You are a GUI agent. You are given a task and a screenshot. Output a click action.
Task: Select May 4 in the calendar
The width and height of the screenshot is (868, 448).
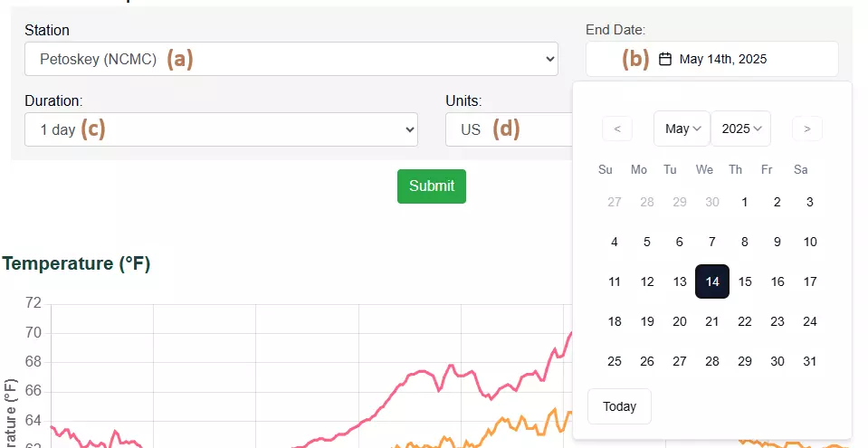point(615,242)
